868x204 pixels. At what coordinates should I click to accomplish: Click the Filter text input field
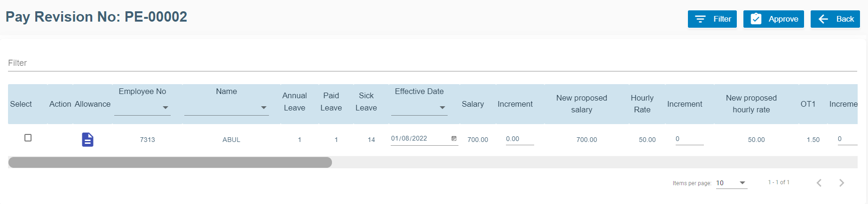point(432,63)
